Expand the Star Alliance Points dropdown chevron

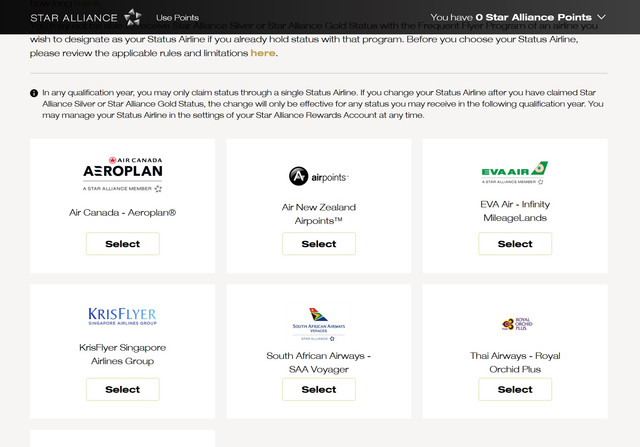601,17
